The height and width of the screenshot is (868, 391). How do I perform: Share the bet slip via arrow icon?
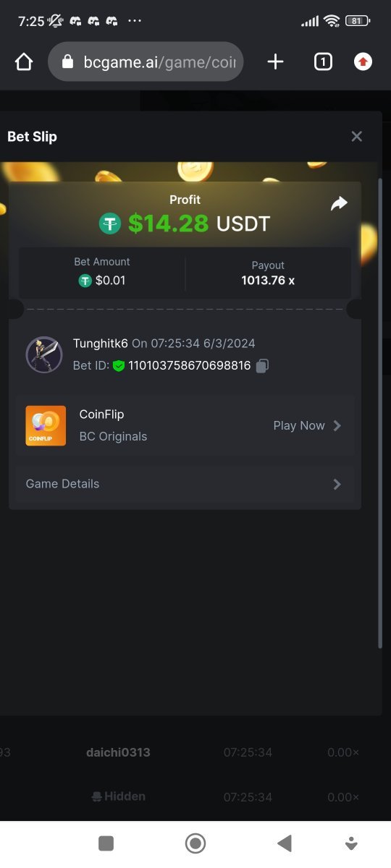[339, 204]
